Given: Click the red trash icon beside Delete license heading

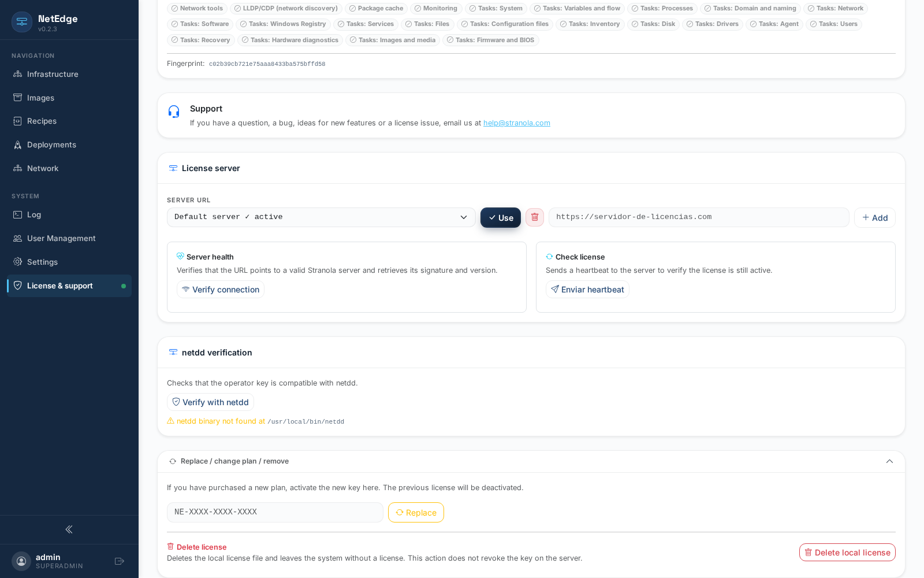Looking at the screenshot, I should tap(170, 547).
